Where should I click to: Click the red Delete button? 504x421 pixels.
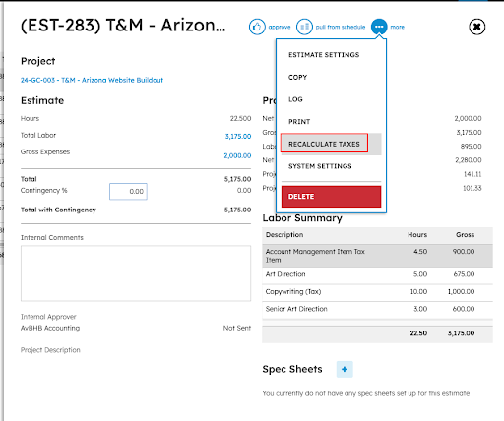(x=331, y=197)
